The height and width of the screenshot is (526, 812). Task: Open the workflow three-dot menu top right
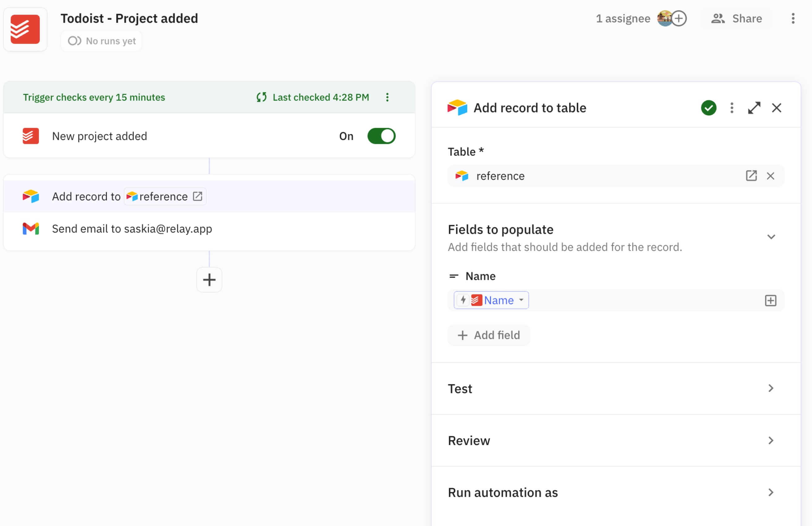[x=793, y=19]
